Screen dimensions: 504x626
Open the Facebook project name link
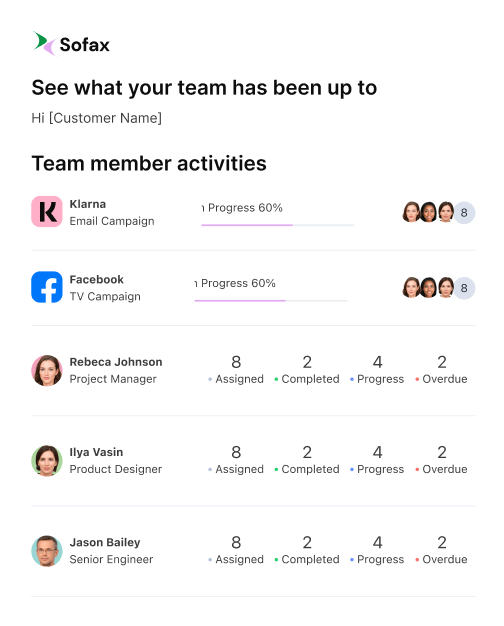(97, 279)
